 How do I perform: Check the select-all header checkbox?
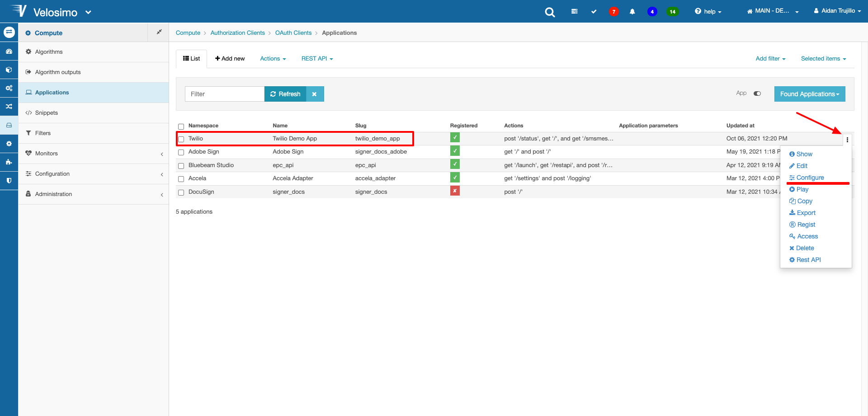click(x=181, y=126)
